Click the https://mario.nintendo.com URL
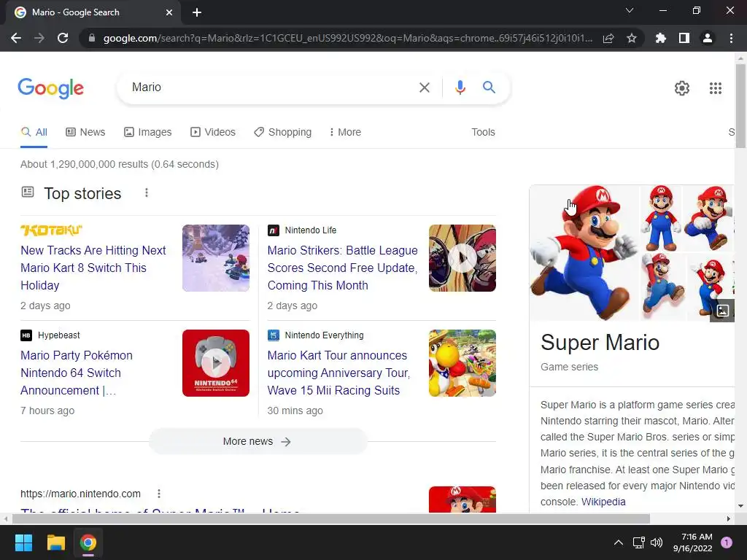The height and width of the screenshot is (560, 747). point(80,494)
